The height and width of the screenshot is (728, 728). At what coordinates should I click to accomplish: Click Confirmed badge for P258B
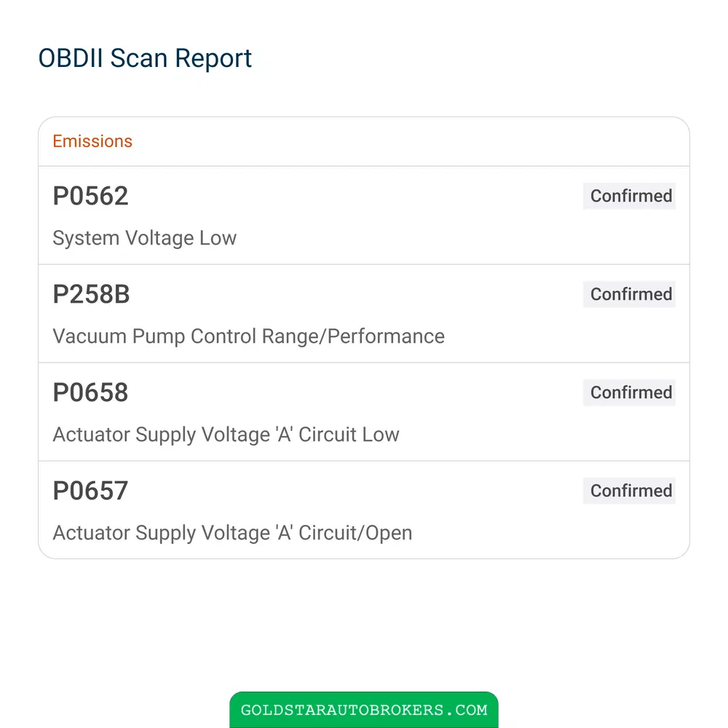[x=629, y=294]
